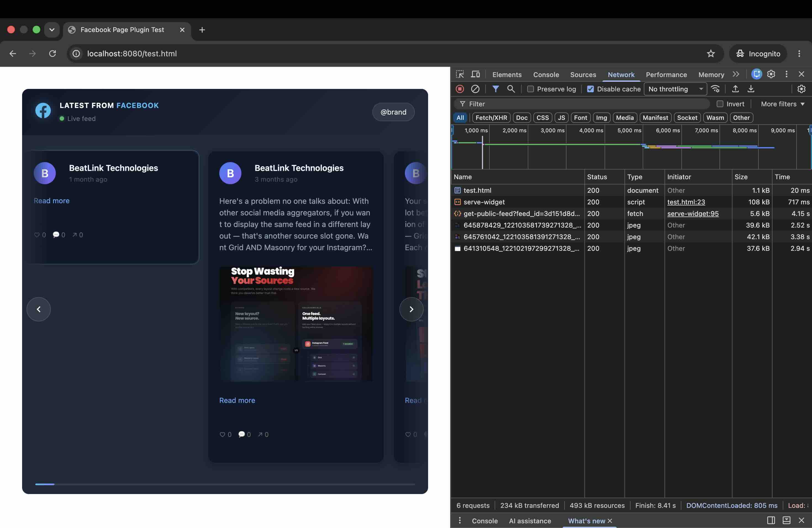
Task: Open DevTools settings gear in top bar
Action: pyautogui.click(x=771, y=74)
